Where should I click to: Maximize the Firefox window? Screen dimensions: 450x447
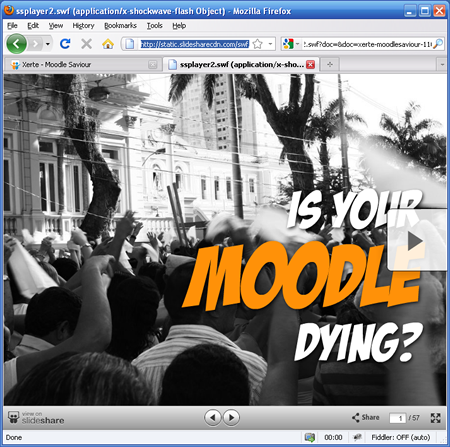click(x=425, y=11)
